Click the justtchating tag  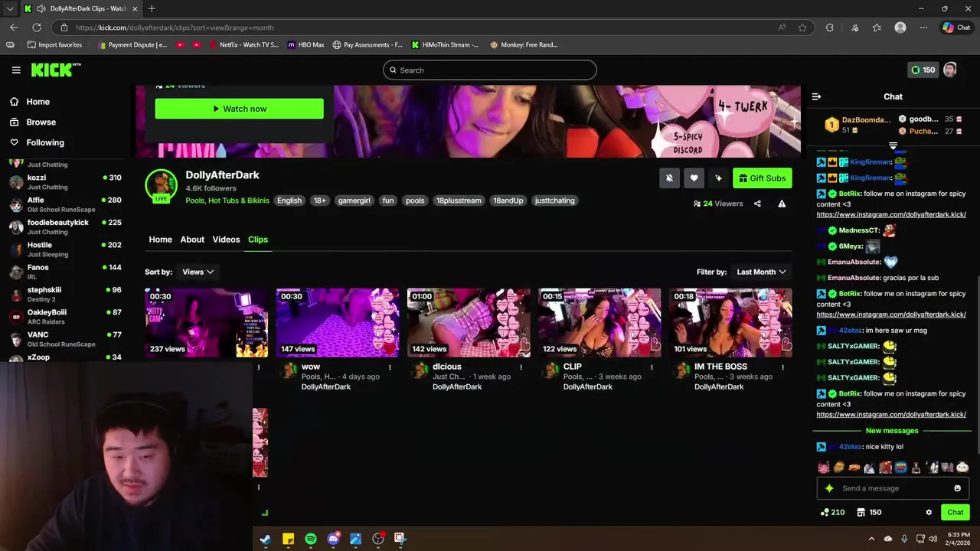coord(554,201)
